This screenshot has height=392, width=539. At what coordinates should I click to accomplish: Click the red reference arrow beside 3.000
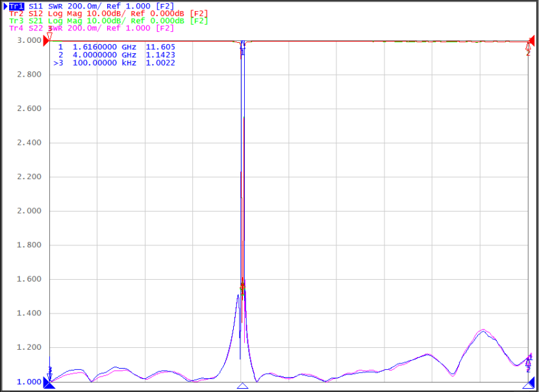(46, 40)
